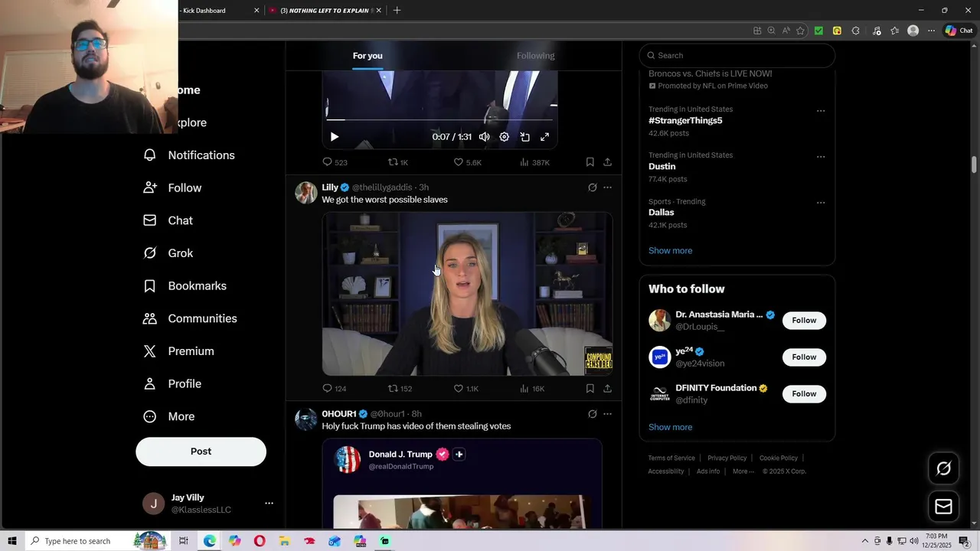Viewport: 980px width, 551px height.
Task: Open browser Copilot Chat button
Action: [959, 31]
